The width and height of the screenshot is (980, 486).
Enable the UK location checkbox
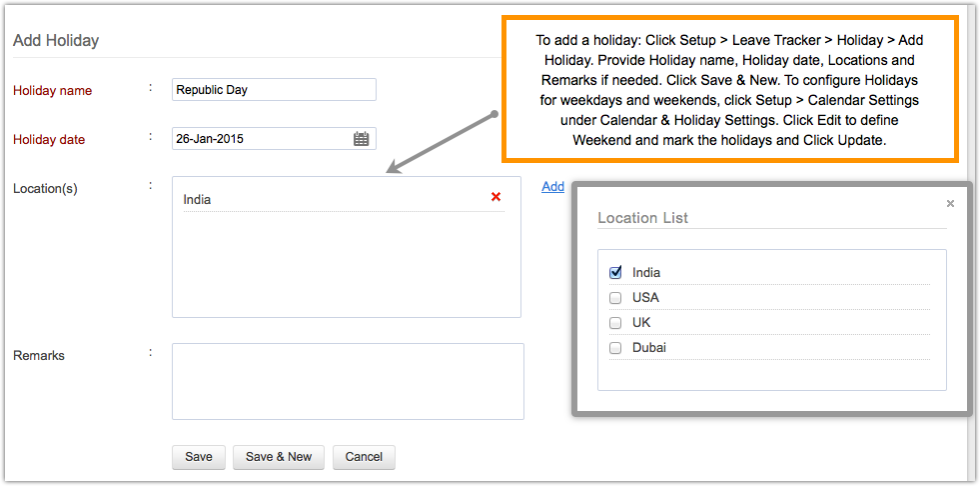click(x=615, y=323)
